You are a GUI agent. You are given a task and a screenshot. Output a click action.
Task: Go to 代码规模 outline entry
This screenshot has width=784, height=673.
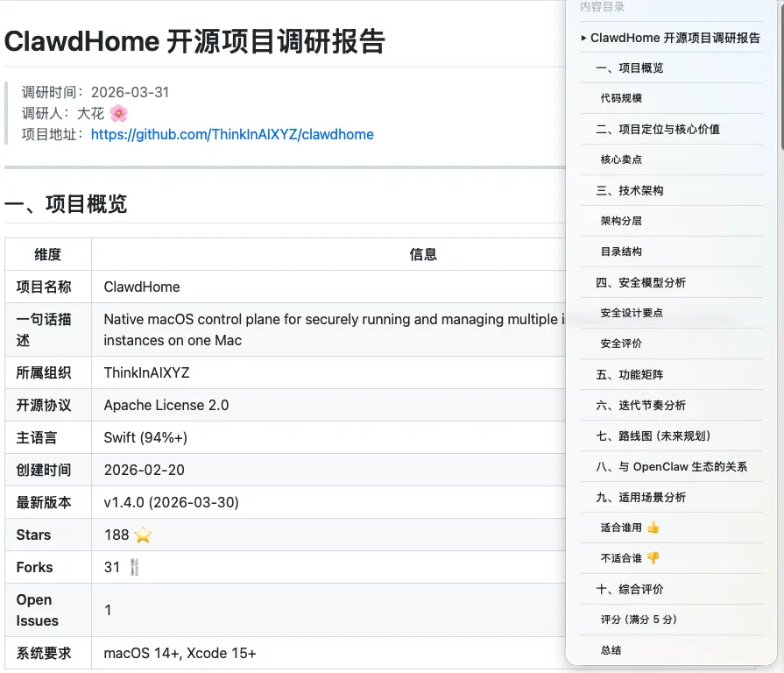[x=621, y=98]
